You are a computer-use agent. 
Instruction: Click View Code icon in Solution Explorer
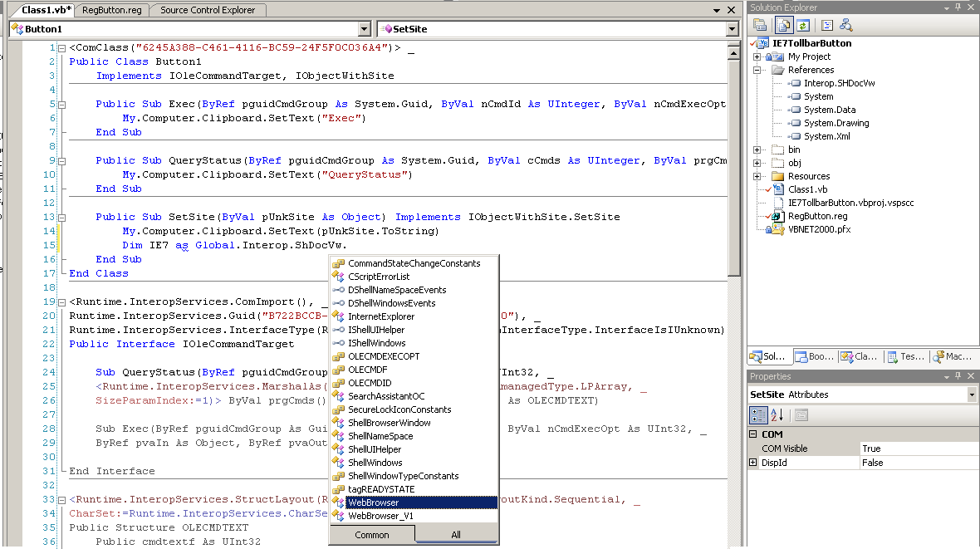827,25
